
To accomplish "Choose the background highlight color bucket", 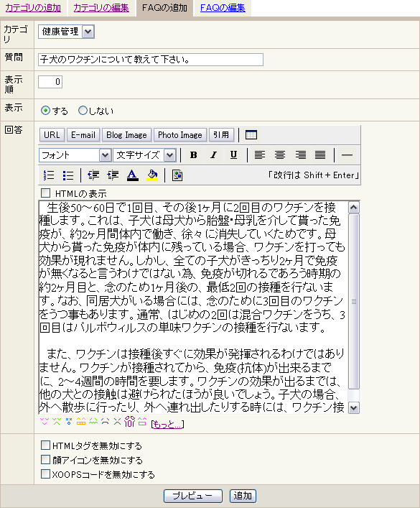I will 152,175.
